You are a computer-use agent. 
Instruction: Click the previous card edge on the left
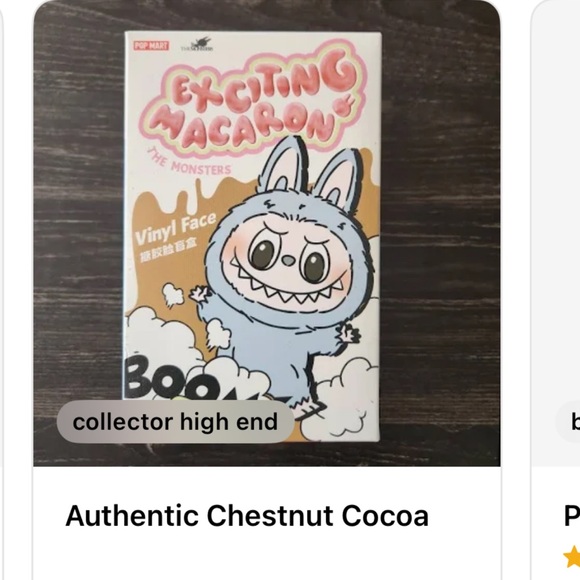tap(1, 290)
